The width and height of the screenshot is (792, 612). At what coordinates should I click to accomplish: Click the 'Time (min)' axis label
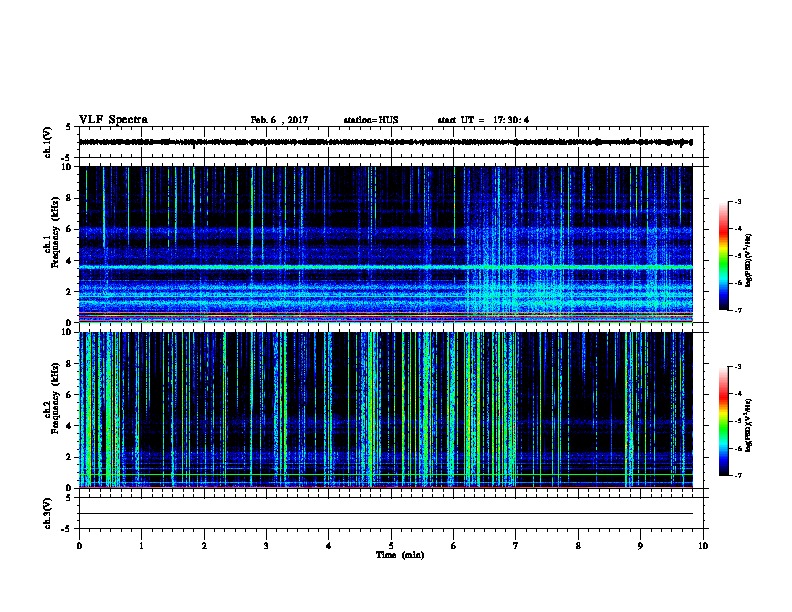click(400, 555)
